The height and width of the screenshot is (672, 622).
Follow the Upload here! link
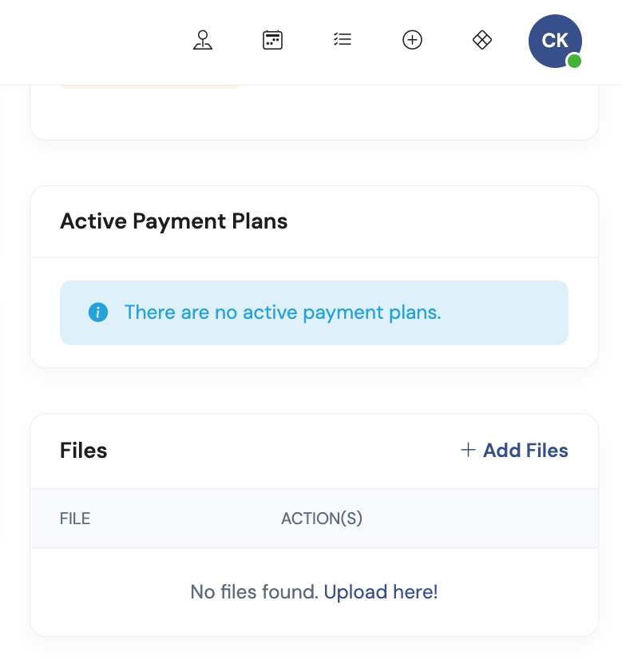(381, 592)
